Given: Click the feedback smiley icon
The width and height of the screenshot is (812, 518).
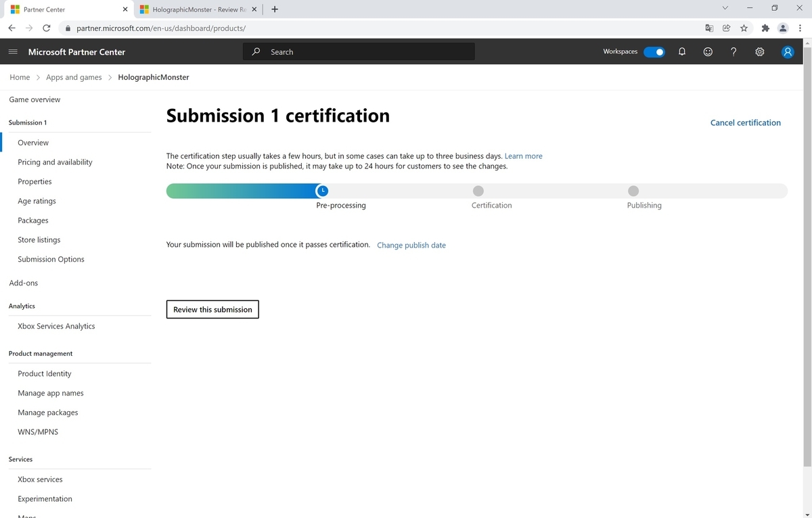Looking at the screenshot, I should [x=708, y=52].
